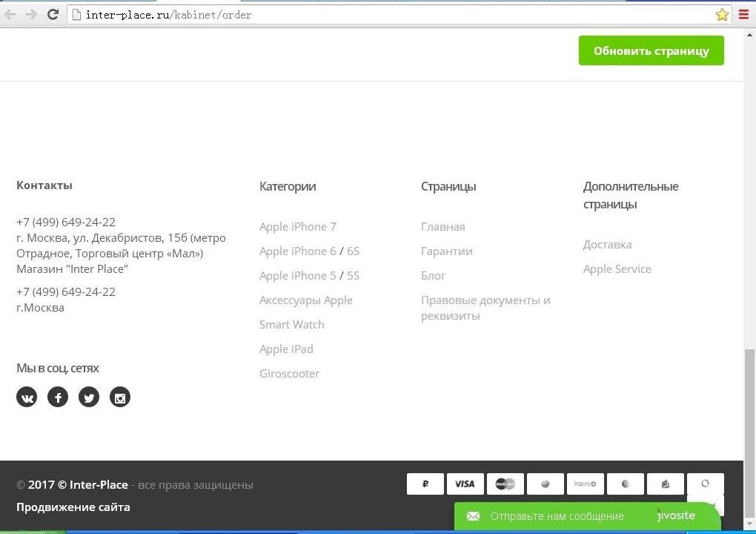The width and height of the screenshot is (756, 534).
Task: Click the Страницы heading
Action: click(448, 186)
